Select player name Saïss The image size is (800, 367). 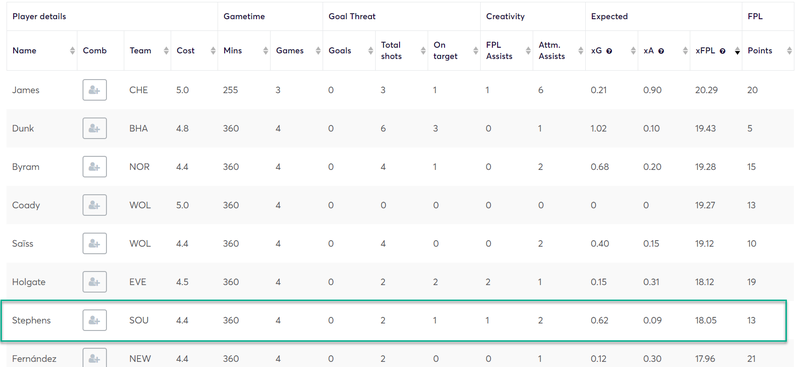pos(22,243)
